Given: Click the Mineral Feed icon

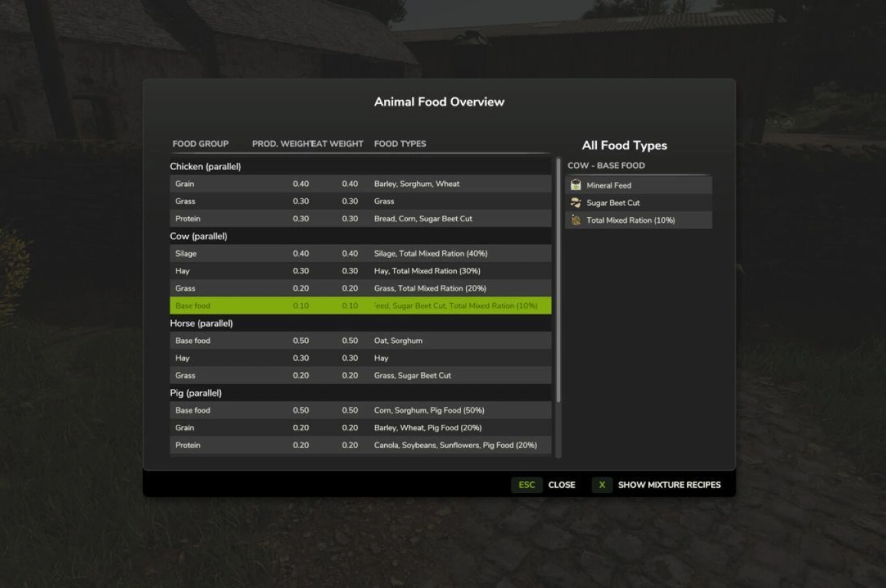Looking at the screenshot, I should (576, 185).
